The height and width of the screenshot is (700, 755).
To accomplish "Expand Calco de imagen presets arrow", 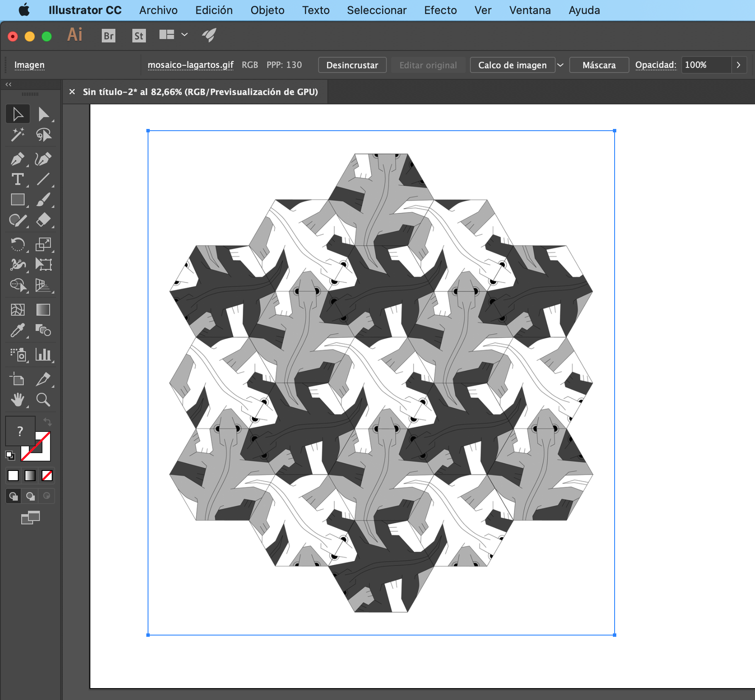I will point(560,65).
